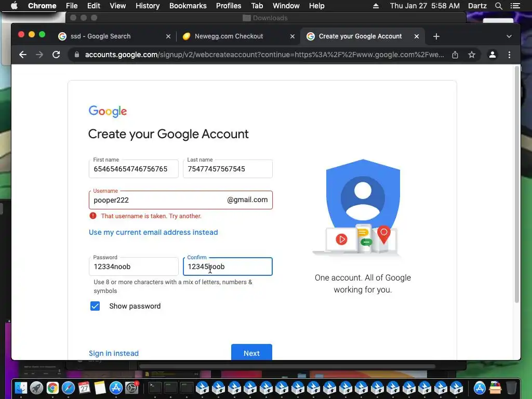This screenshot has width=532, height=399.
Task: Open the Bookmarks menu
Action: [x=188, y=6]
